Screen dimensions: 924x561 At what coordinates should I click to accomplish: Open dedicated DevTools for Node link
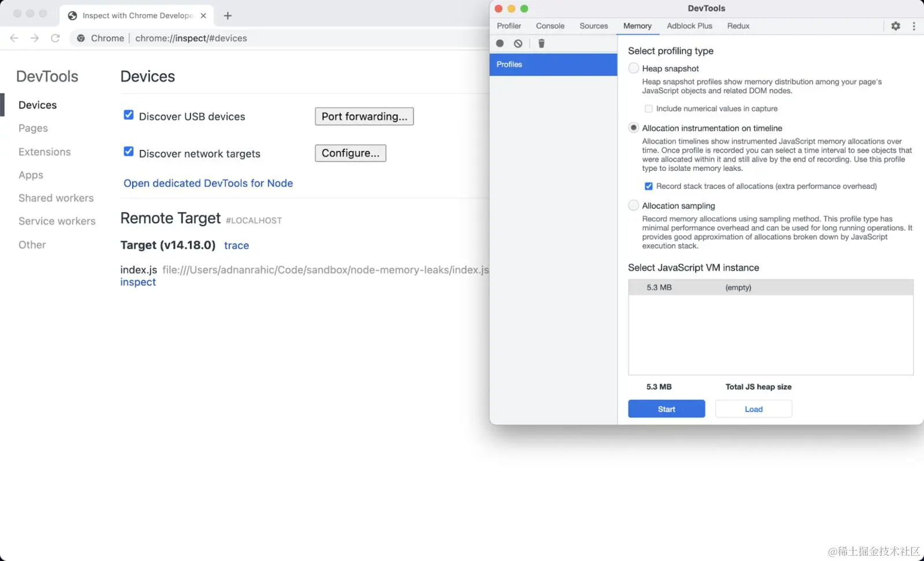[x=208, y=183]
